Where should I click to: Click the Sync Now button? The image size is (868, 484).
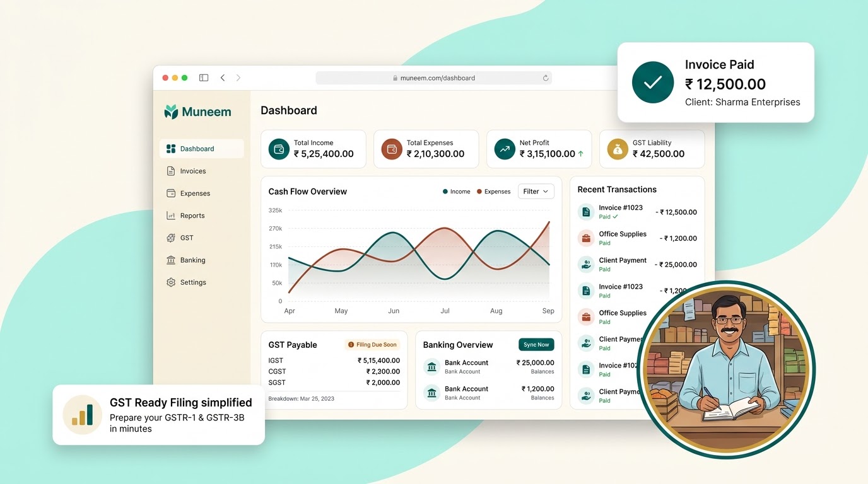(x=536, y=345)
